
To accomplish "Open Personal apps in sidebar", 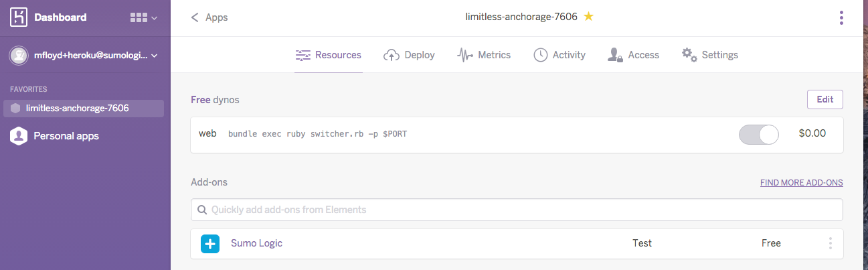I will (66, 136).
